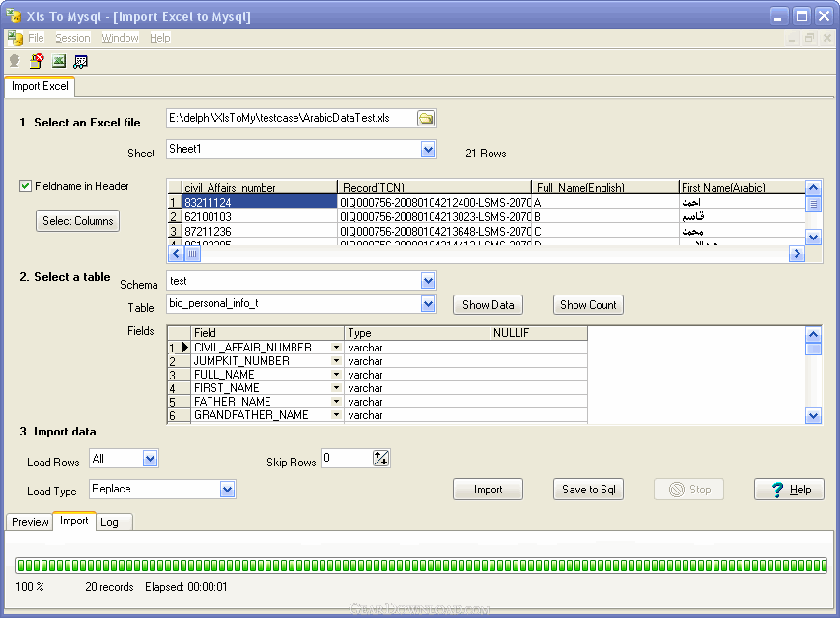Restore the inner MDI child window
This screenshot has height=618, width=840.
[x=809, y=38]
